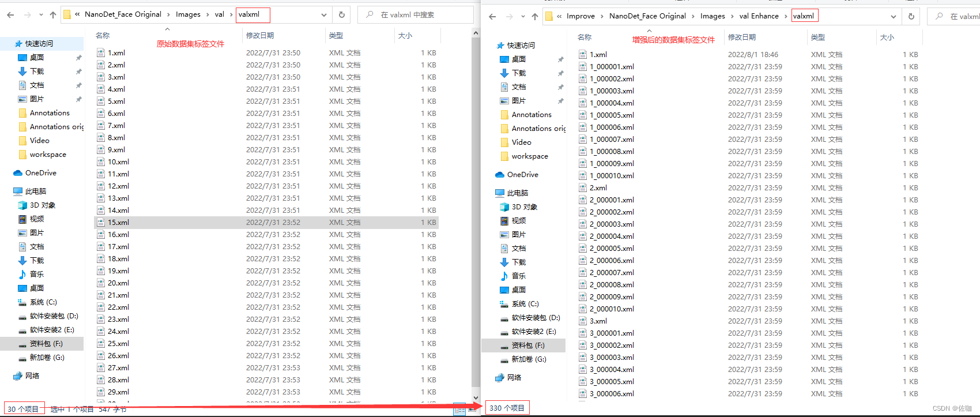This screenshot has height=417, width=980.
Task: Select file 1_000010.xml in right window
Action: (x=612, y=175)
